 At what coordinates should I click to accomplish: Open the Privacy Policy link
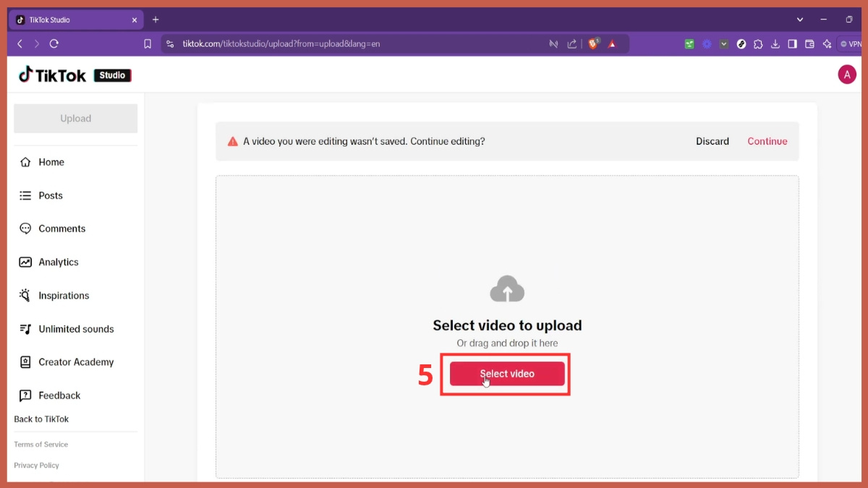(36, 466)
